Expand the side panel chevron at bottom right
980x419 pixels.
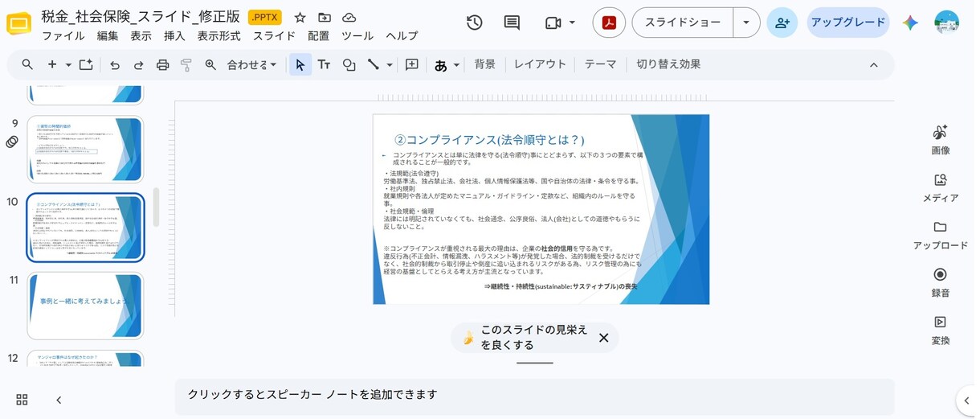[966, 400]
